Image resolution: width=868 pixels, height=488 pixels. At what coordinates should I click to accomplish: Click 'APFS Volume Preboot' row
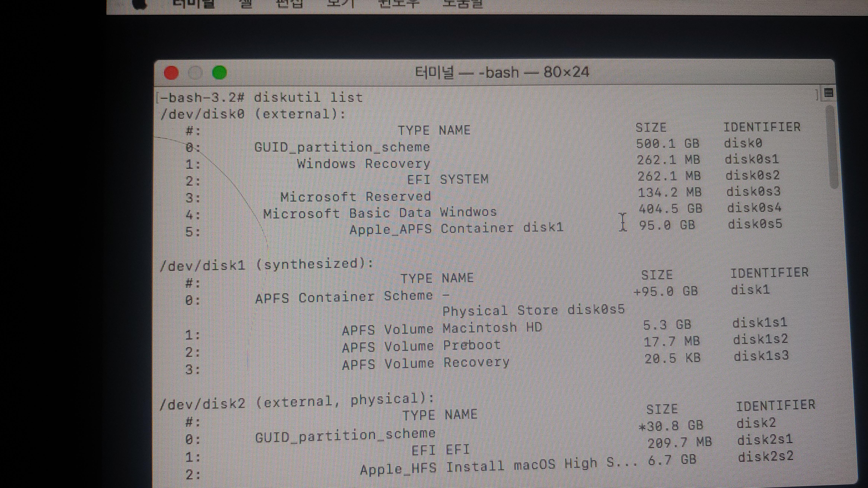point(421,346)
